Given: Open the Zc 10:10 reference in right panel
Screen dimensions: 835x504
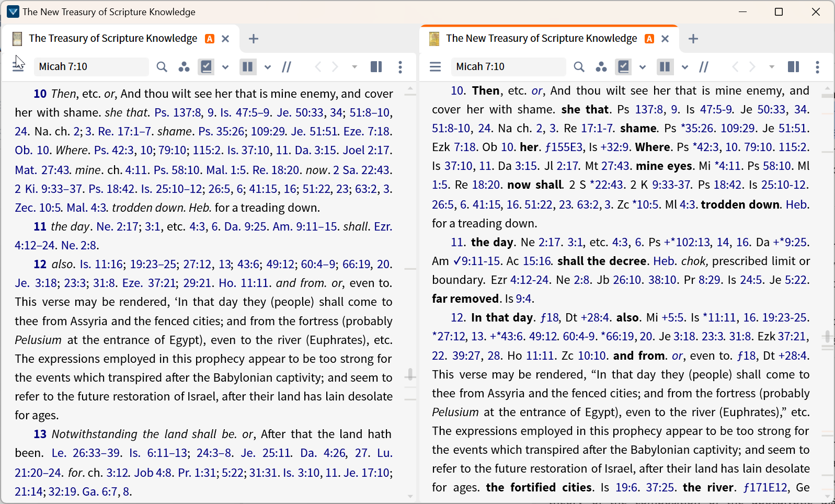Looking at the screenshot, I should tap(592, 356).
